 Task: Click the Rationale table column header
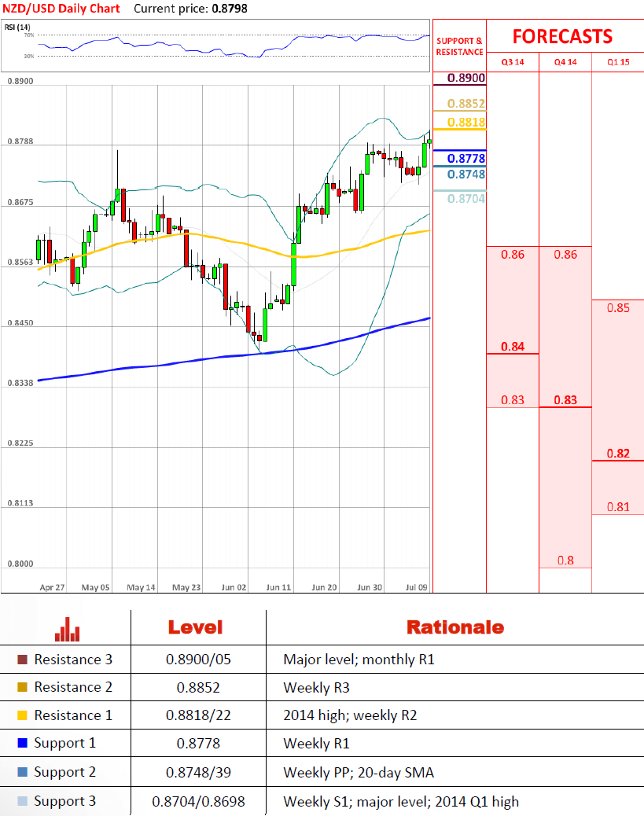click(x=455, y=627)
